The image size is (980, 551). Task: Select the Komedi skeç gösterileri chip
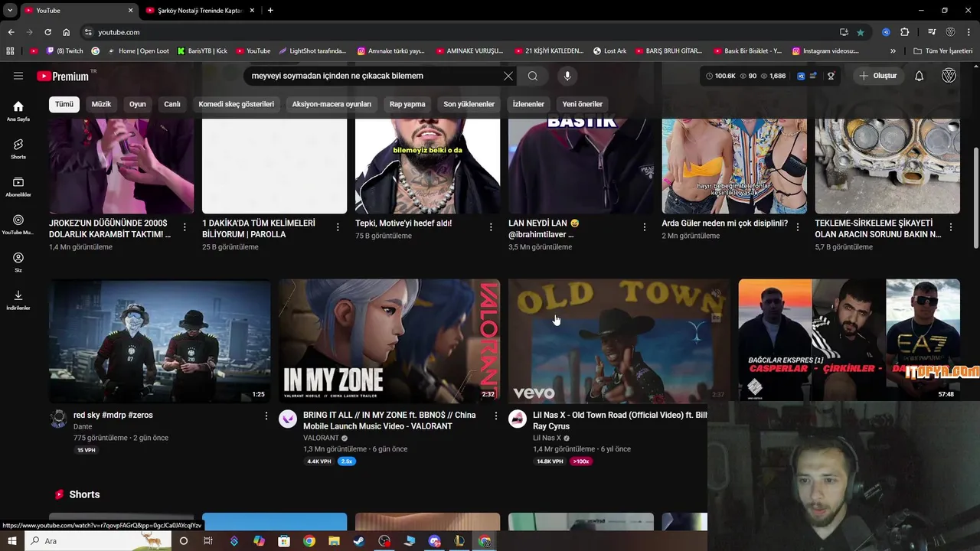pyautogui.click(x=236, y=104)
